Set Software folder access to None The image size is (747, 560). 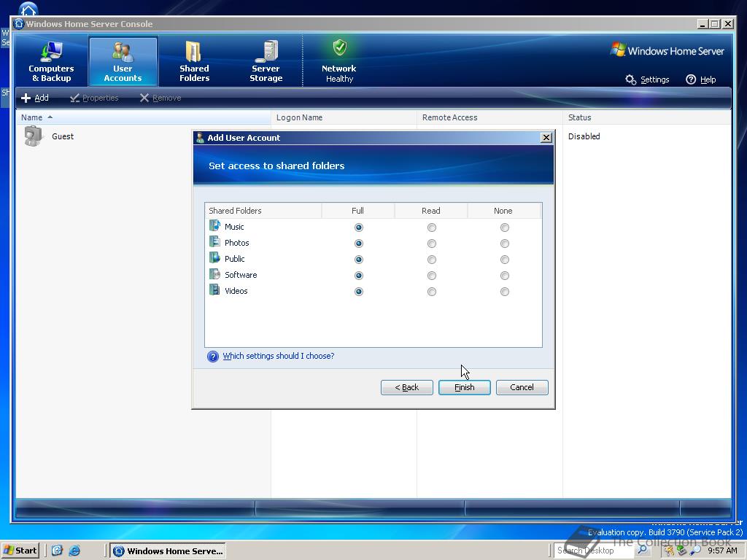505,276
